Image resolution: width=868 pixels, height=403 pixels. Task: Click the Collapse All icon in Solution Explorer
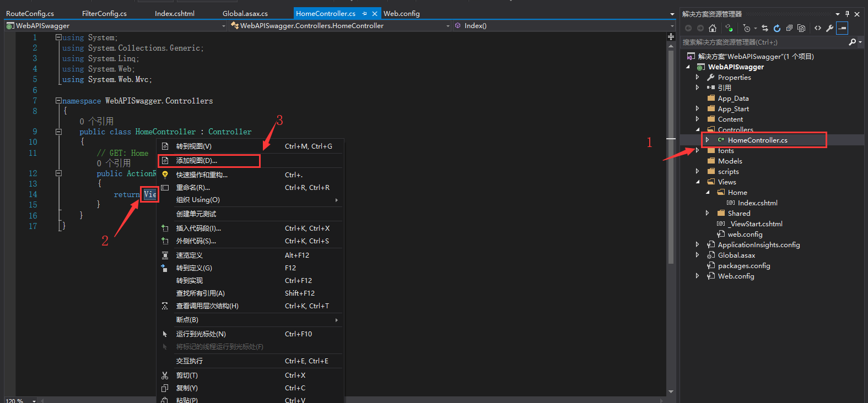[x=789, y=28]
